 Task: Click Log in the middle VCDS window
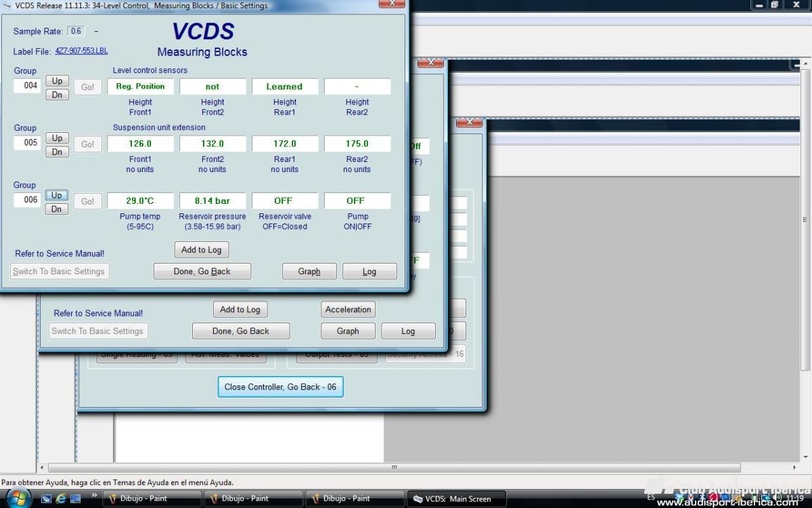(x=408, y=331)
